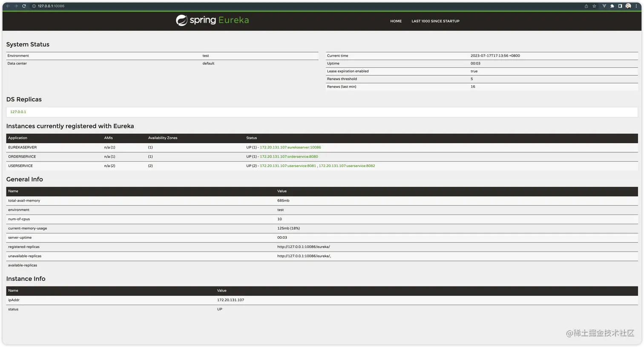This screenshot has height=347, width=644.
Task: Open site information icon in address bar
Action: click(34, 6)
